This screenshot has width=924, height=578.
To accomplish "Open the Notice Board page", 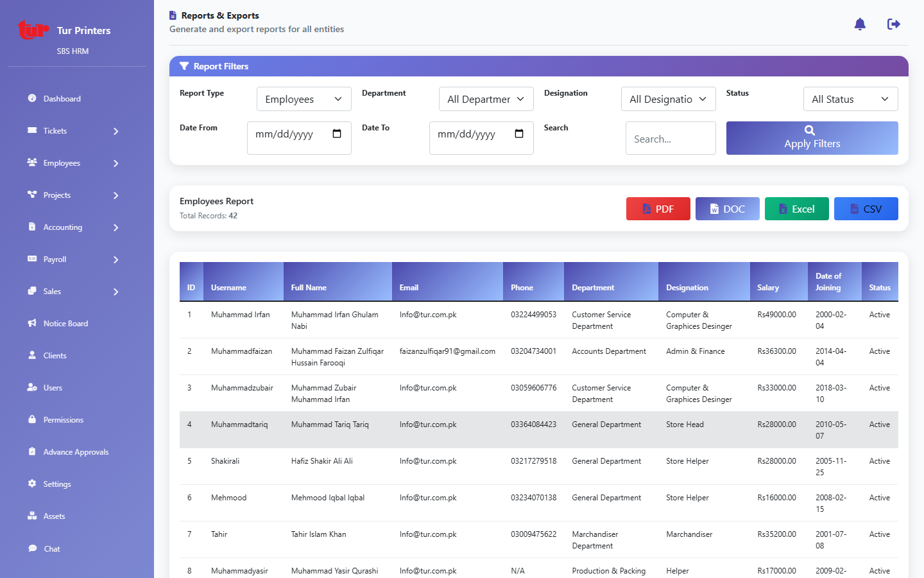I will pyautogui.click(x=65, y=324).
